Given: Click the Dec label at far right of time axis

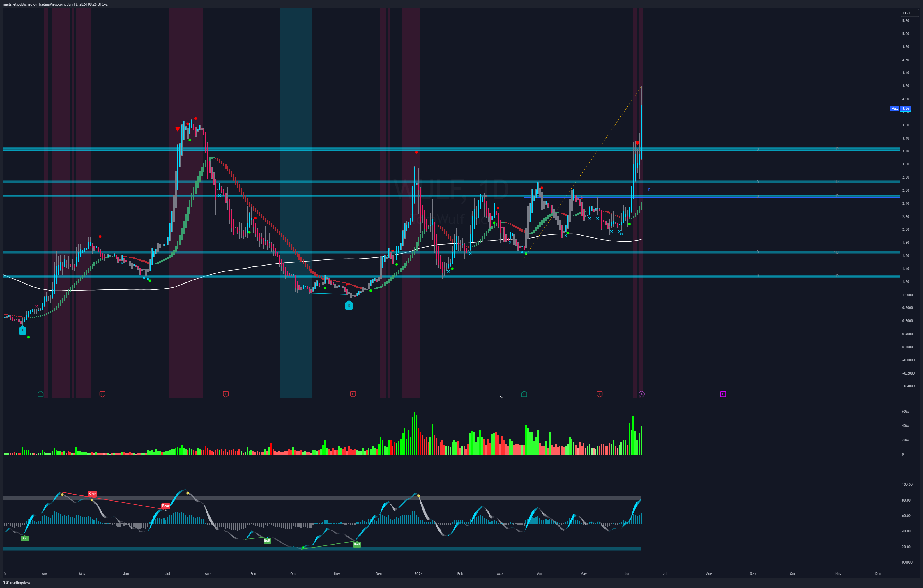Looking at the screenshot, I should (x=878, y=574).
